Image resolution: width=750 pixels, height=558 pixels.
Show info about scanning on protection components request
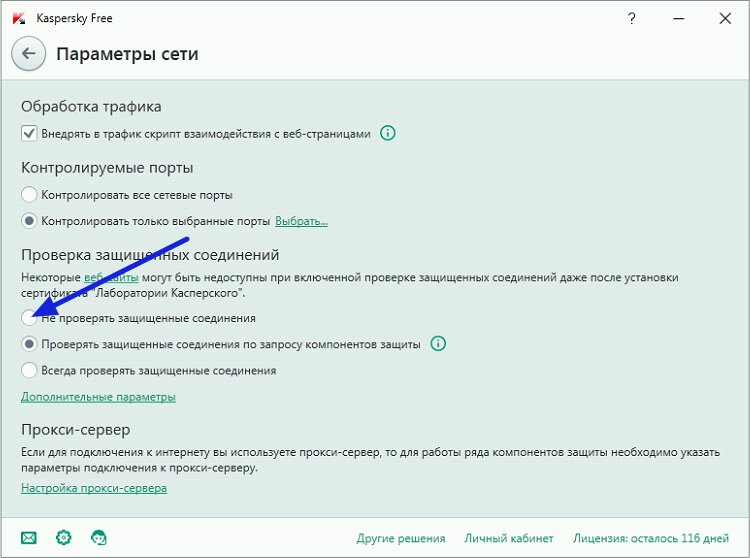(x=438, y=343)
